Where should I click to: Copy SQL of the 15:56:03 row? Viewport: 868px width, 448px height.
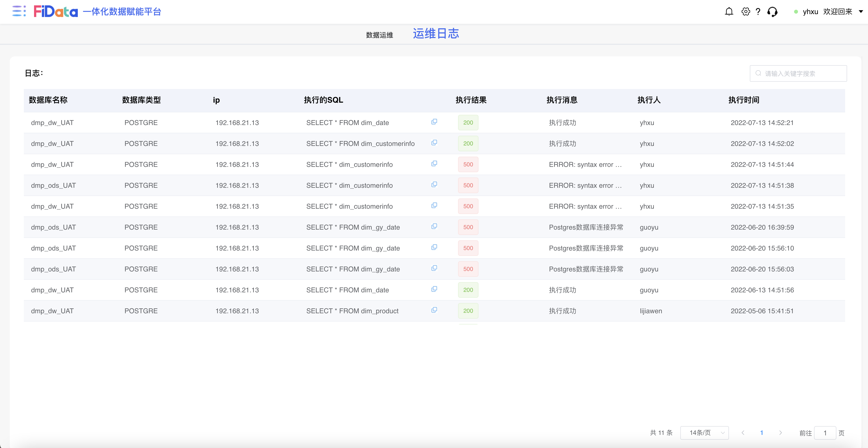coord(434,268)
